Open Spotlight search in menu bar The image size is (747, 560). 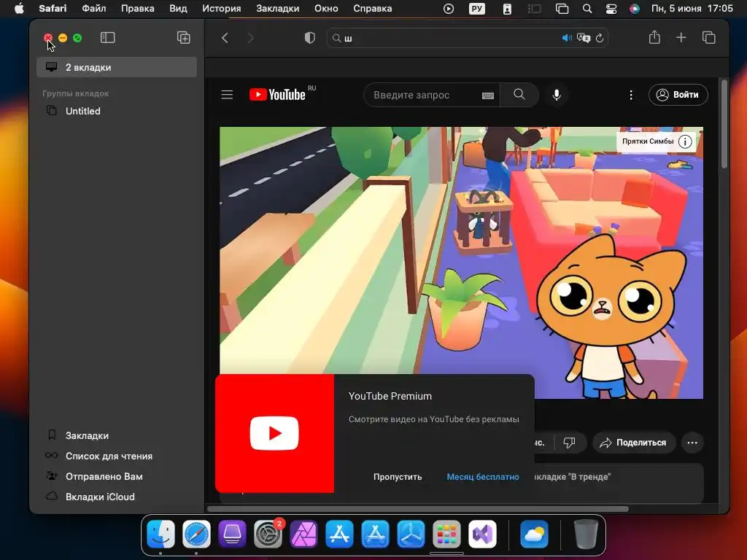587,9
